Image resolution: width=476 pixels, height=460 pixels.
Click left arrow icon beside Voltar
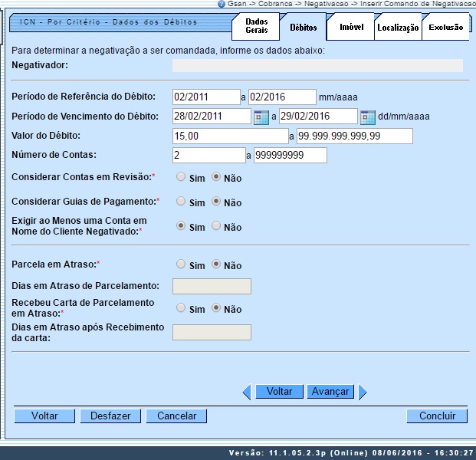click(x=247, y=392)
